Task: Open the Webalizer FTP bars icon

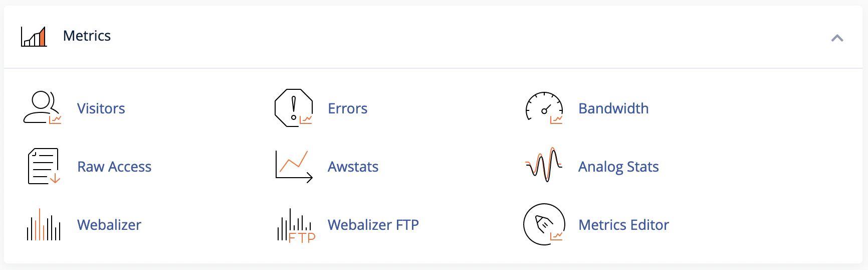Action: coord(296,225)
